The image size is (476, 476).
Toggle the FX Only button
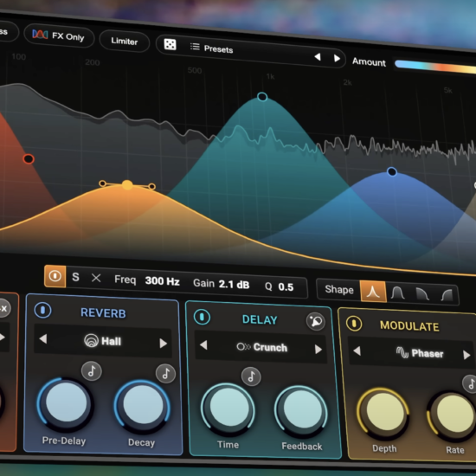coord(59,35)
